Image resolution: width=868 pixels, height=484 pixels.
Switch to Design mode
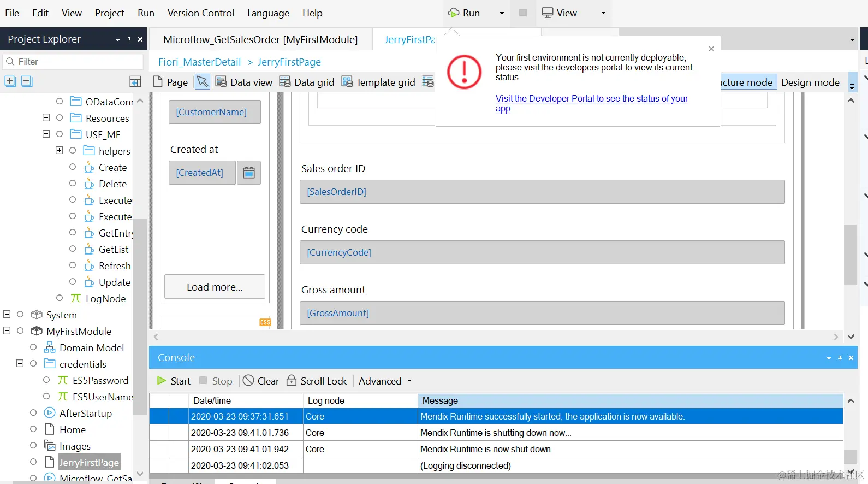(810, 82)
